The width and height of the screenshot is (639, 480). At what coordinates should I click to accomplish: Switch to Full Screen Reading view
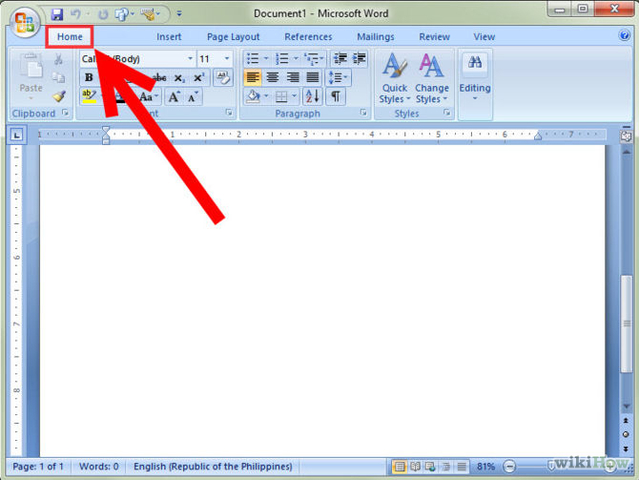click(x=415, y=467)
